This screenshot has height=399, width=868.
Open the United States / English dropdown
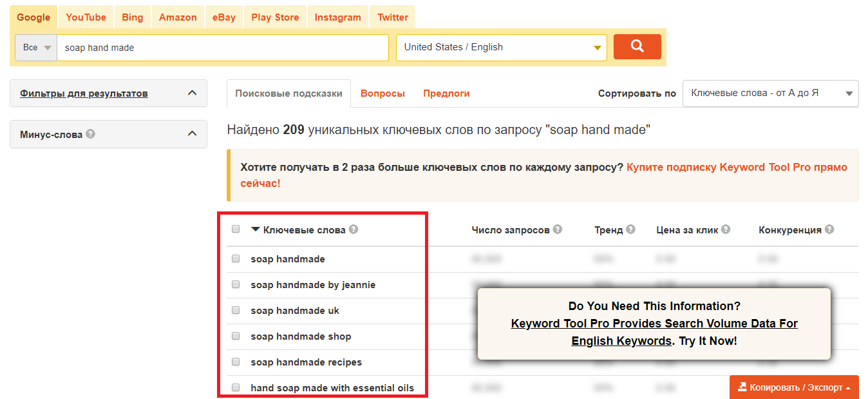point(501,47)
